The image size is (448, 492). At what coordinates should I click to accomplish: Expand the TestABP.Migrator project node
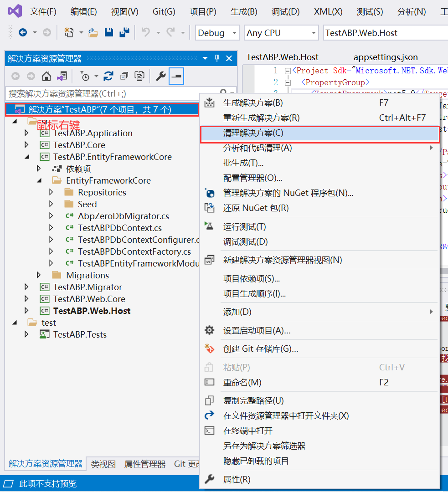[x=27, y=287]
